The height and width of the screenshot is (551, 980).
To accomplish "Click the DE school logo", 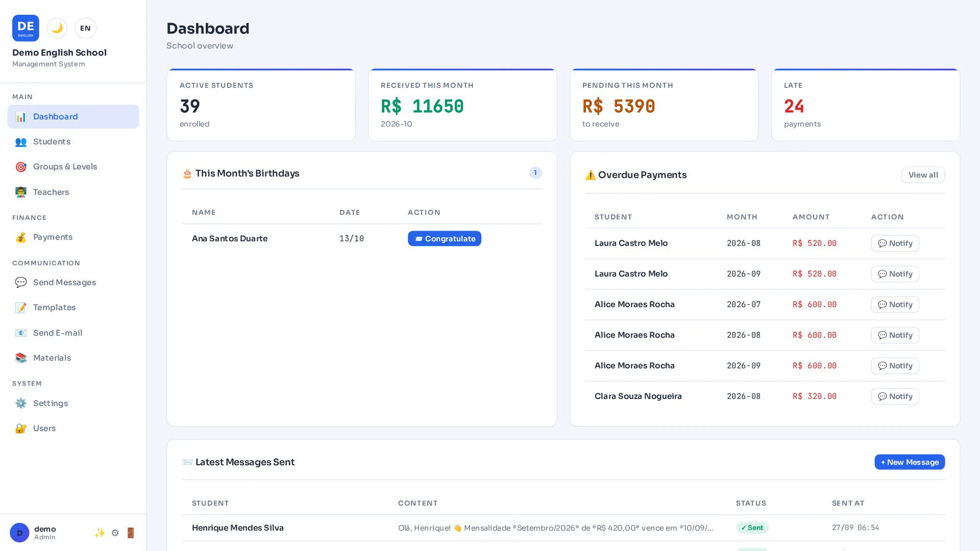I will tap(26, 28).
